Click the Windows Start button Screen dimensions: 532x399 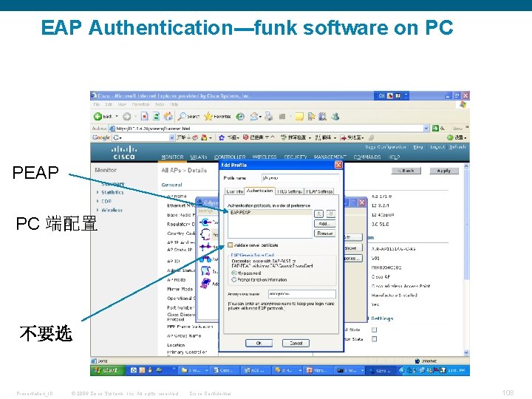[107, 370]
